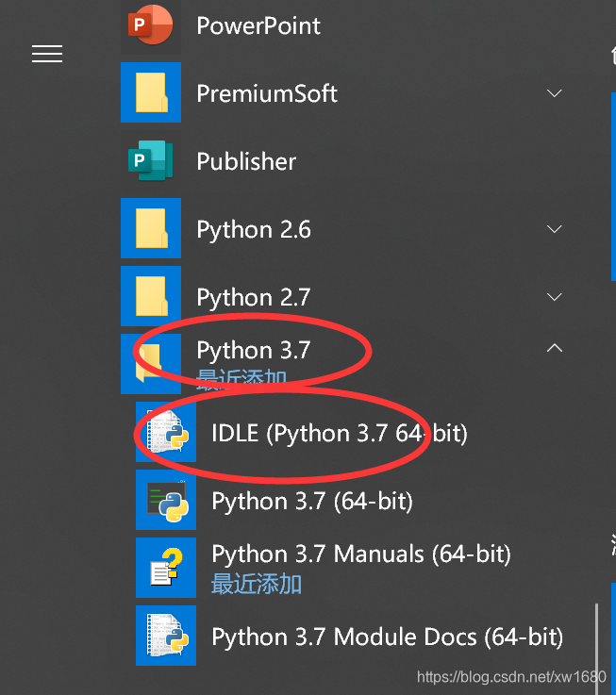The height and width of the screenshot is (695, 616).
Task: Open the Python 2.6 folder label
Action: click(254, 230)
